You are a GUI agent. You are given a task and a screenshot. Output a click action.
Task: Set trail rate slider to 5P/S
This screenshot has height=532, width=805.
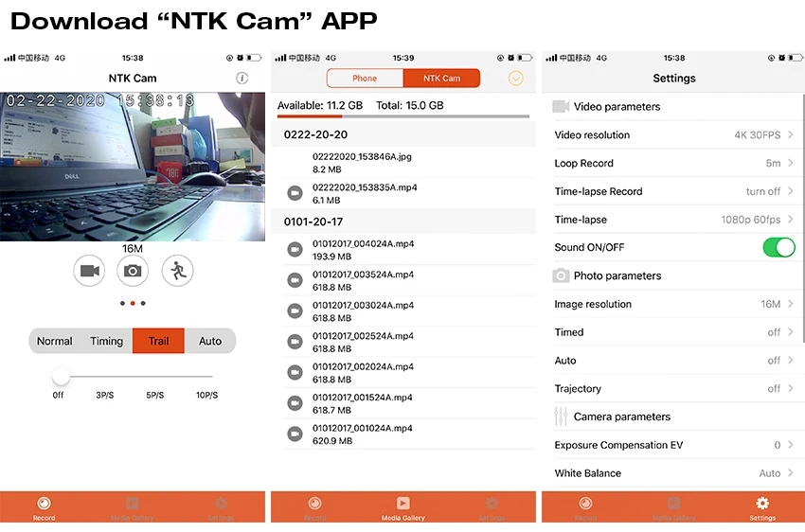click(x=155, y=395)
